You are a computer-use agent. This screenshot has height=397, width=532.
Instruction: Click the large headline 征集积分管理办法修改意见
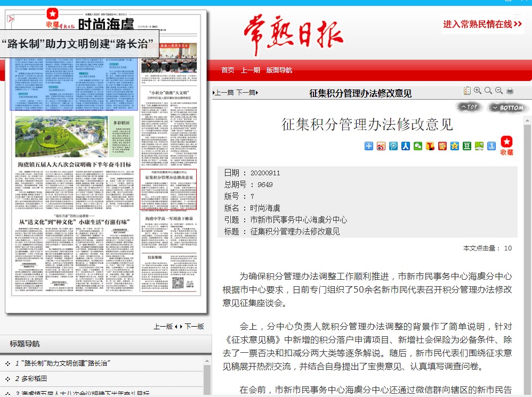coord(367,124)
